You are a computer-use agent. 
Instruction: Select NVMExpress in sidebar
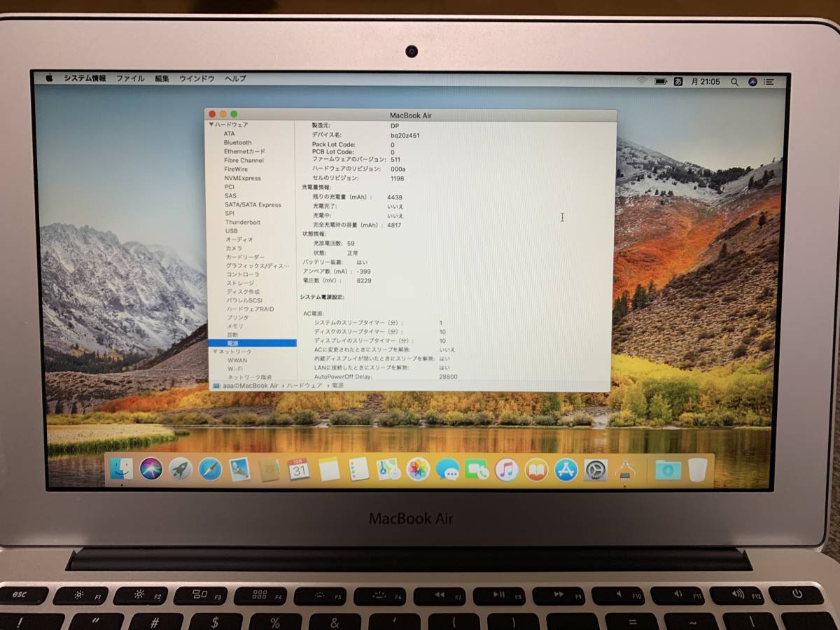(242, 178)
